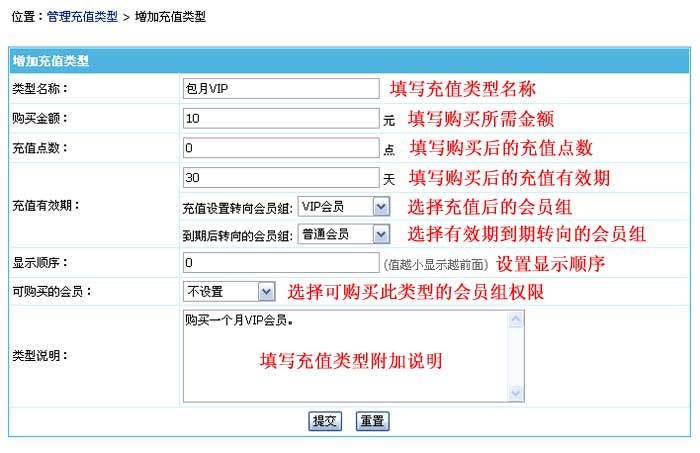The image size is (700, 453).
Task: Click the 类型名称 row label
Action: click(38, 89)
